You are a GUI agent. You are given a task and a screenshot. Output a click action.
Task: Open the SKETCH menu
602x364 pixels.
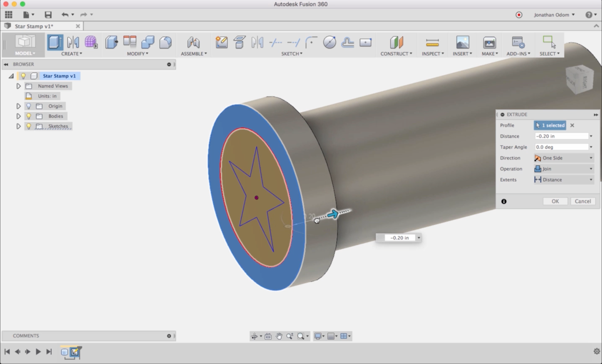(292, 54)
